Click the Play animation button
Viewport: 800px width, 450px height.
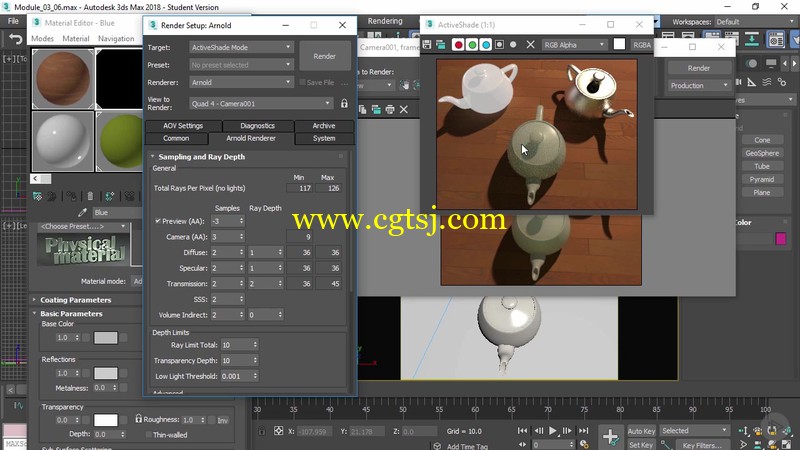click(x=553, y=431)
